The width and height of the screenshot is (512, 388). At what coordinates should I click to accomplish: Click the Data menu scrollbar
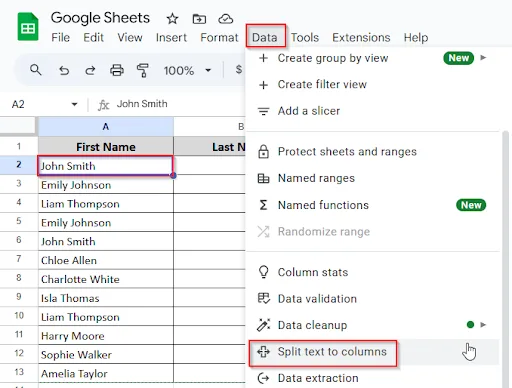pos(505,259)
